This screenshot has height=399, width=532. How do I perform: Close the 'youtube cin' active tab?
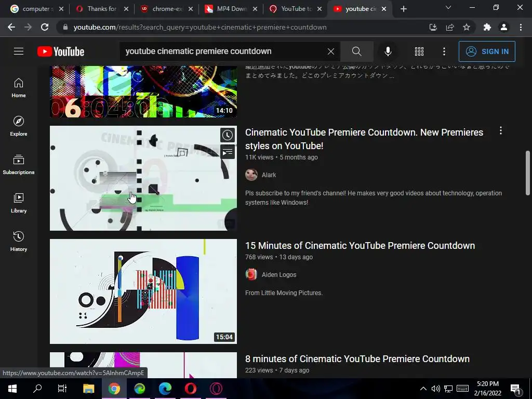click(384, 9)
